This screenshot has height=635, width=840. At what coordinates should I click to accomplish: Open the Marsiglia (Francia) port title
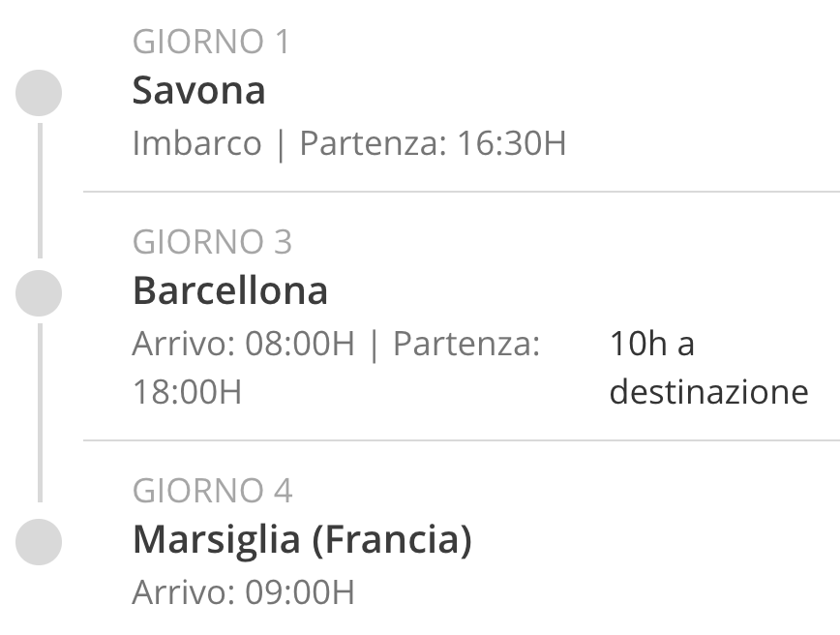point(302,539)
